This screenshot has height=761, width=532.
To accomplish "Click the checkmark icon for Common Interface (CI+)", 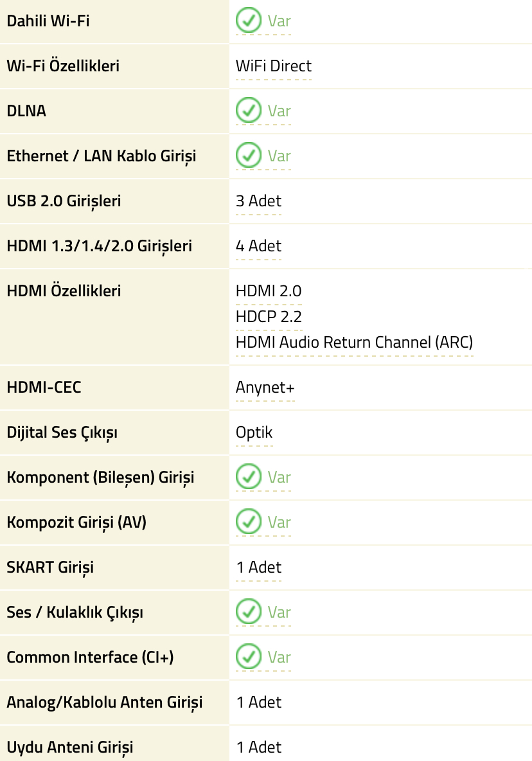I will pos(248,657).
